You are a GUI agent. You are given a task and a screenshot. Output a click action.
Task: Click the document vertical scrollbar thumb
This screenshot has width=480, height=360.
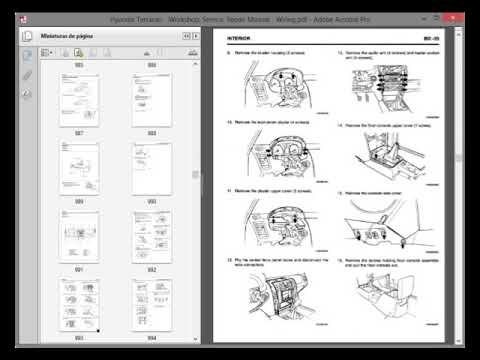click(459, 158)
